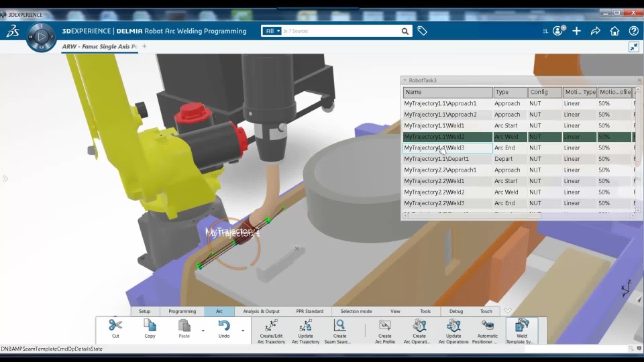This screenshot has width=644, height=362.
Task: Open the Debug tab
Action: tap(456, 311)
